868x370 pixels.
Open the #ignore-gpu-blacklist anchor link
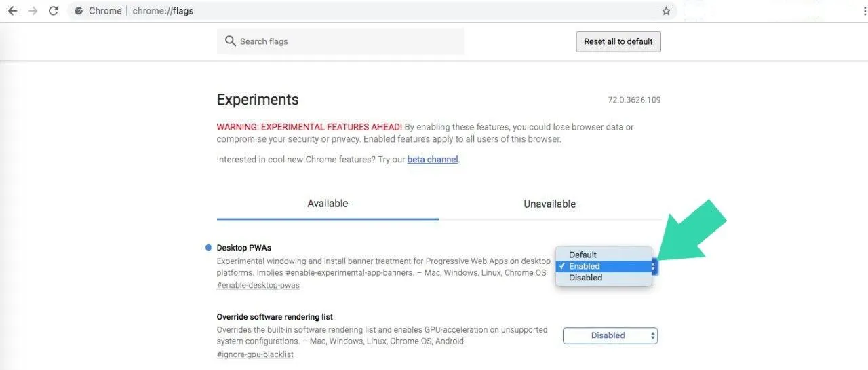pos(255,354)
